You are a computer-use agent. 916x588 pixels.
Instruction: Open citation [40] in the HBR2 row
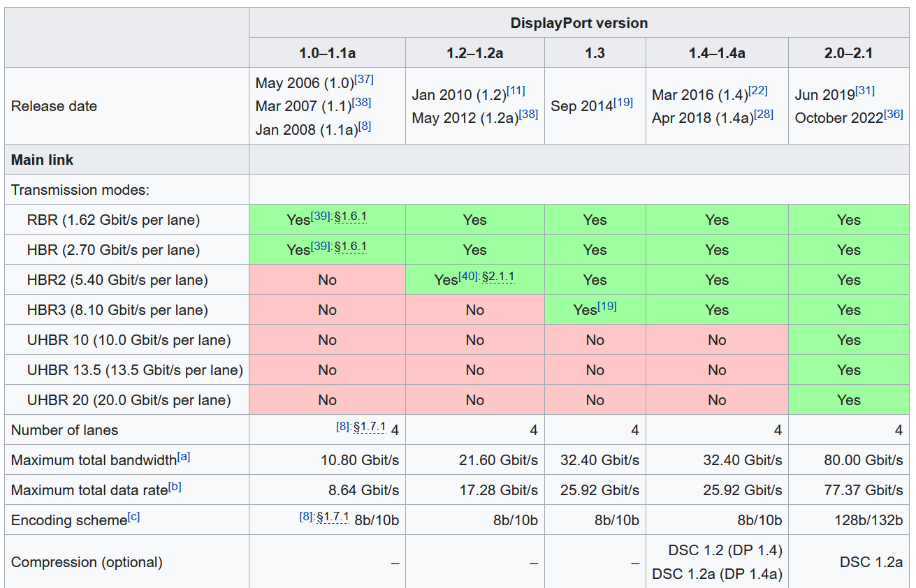[x=468, y=277]
